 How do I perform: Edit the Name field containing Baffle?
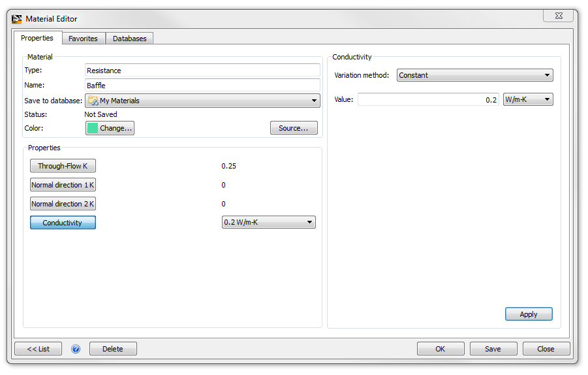[x=202, y=85]
